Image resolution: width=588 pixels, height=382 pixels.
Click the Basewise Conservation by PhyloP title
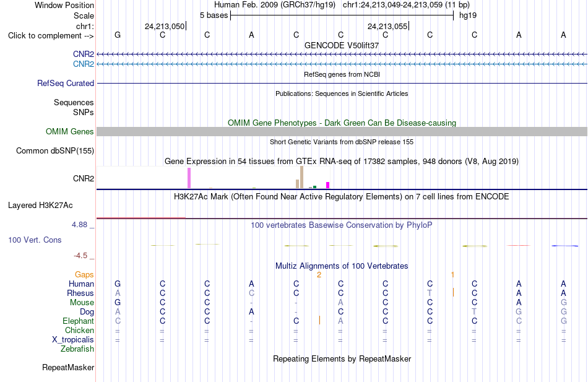[x=342, y=225]
